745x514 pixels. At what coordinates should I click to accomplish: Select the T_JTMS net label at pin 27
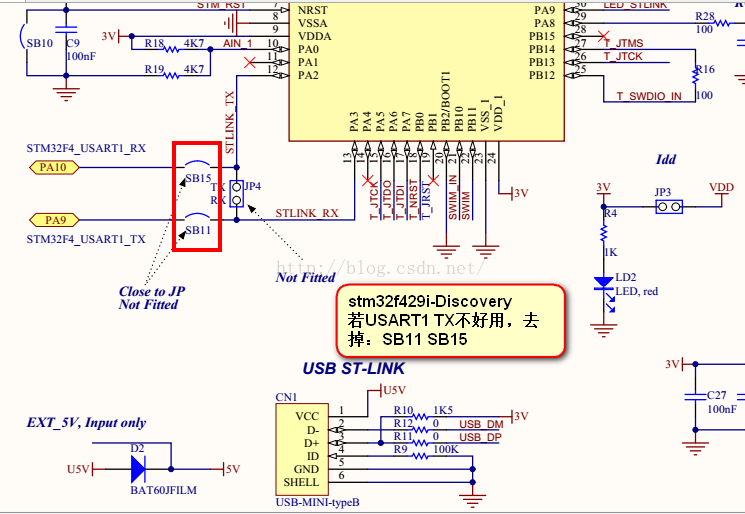click(x=624, y=43)
